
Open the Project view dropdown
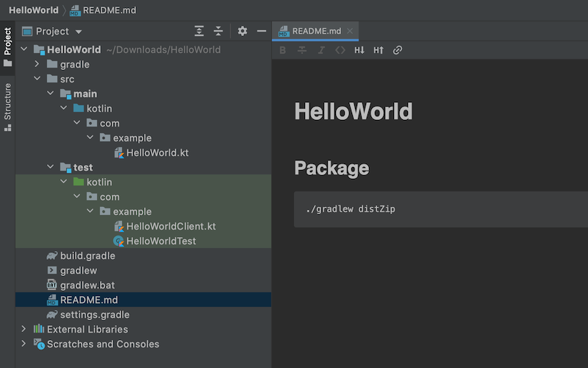79,32
